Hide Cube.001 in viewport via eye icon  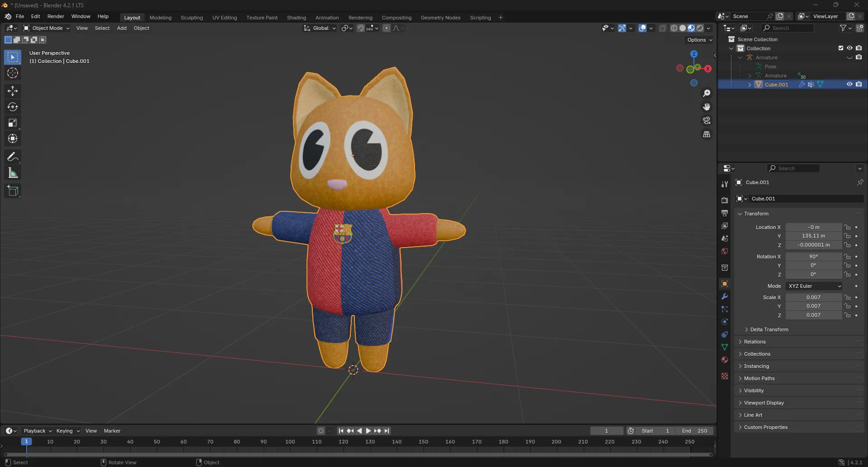click(x=849, y=84)
